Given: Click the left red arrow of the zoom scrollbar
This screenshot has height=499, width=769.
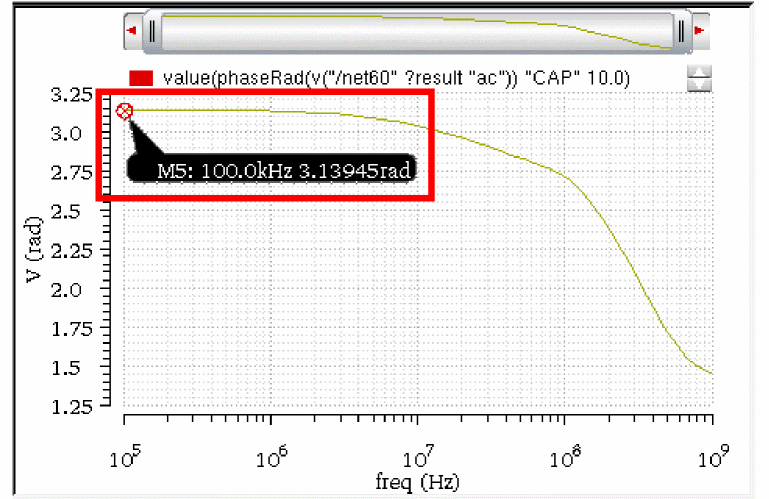Looking at the screenshot, I should [131, 30].
